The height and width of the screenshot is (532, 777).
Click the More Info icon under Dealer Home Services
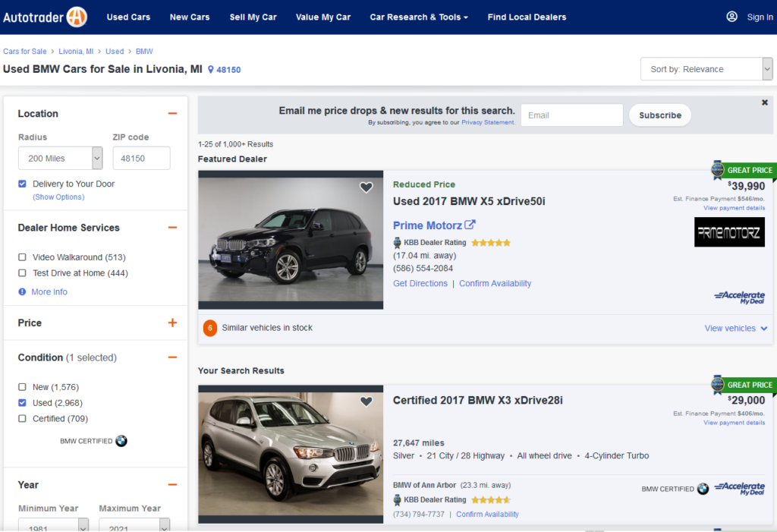22,292
